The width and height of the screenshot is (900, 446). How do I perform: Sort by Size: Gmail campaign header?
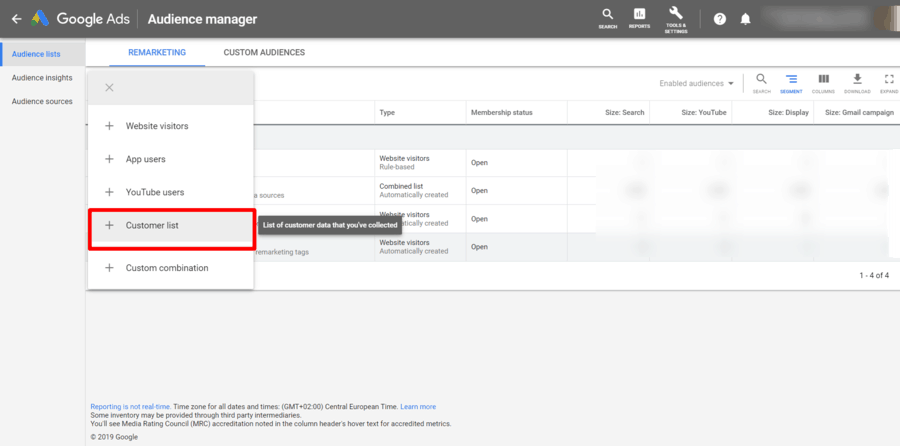tap(859, 113)
